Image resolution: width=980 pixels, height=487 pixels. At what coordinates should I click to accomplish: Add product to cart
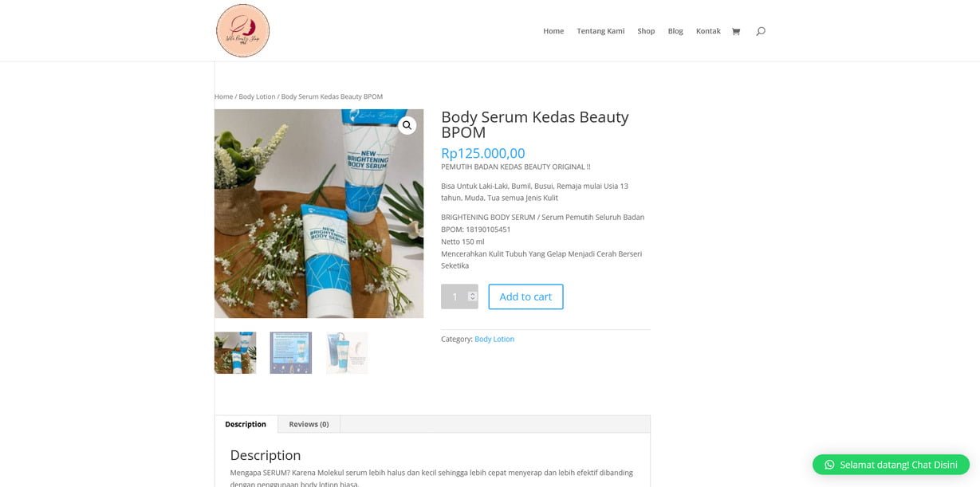(x=525, y=297)
